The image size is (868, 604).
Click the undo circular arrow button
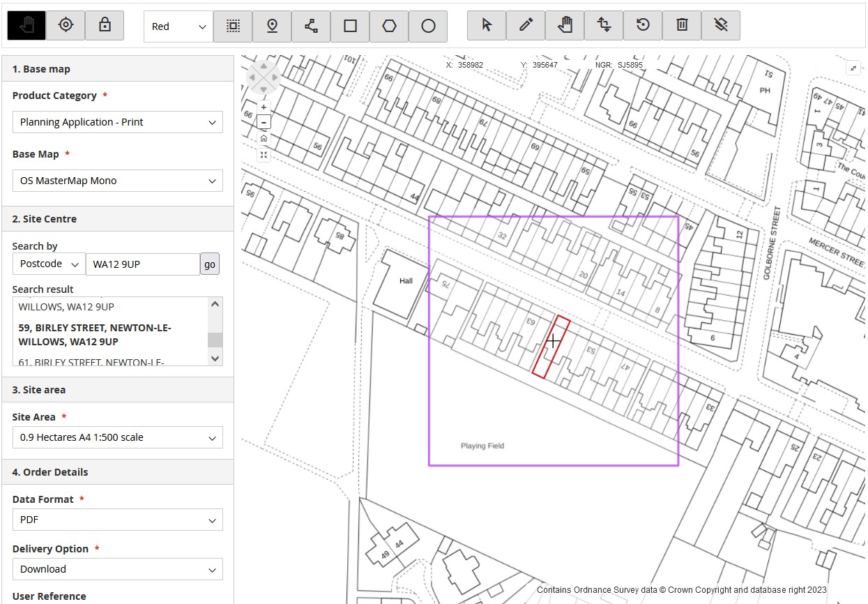tap(643, 26)
